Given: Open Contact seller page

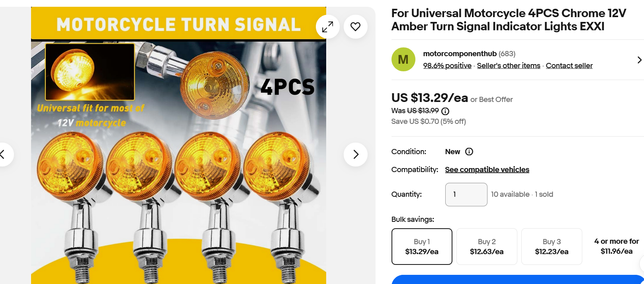Looking at the screenshot, I should click(x=569, y=65).
